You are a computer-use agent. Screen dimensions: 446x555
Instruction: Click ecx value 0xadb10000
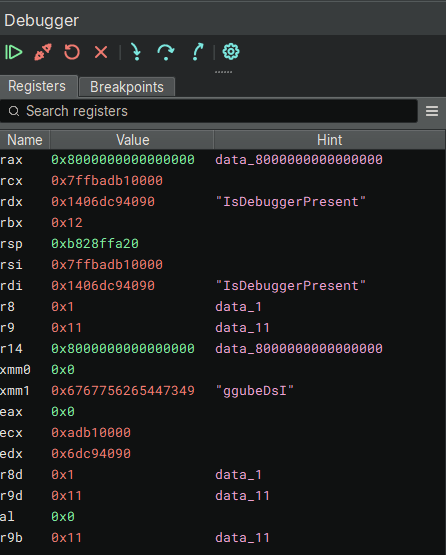click(x=91, y=433)
